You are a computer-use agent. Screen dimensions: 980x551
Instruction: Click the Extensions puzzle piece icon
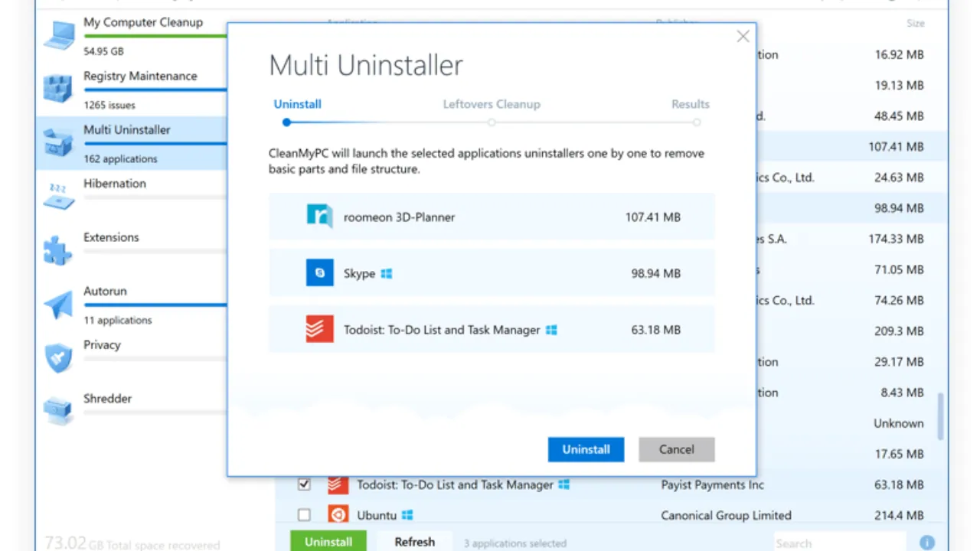coord(59,249)
